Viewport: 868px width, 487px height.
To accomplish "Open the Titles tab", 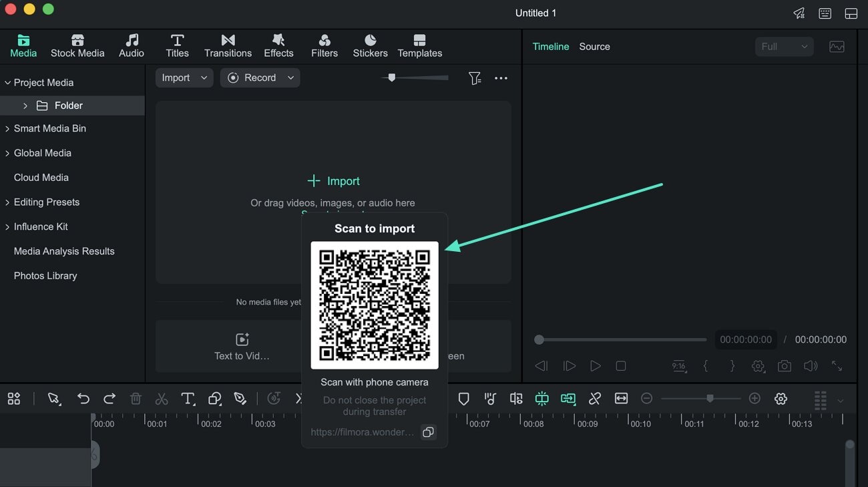I will [x=177, y=46].
